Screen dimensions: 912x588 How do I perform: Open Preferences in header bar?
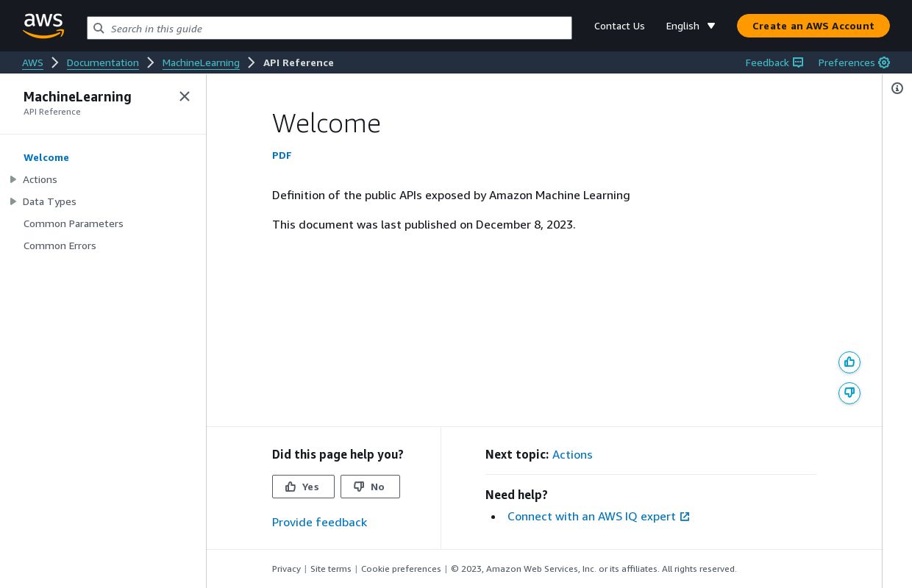pyautogui.click(x=854, y=62)
